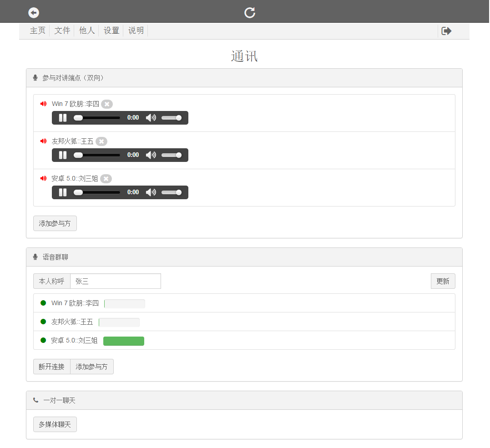The width and height of the screenshot is (490, 448).
Task: Click volume slider of Win 7 欧朋::李四 player
Action: pyautogui.click(x=172, y=118)
